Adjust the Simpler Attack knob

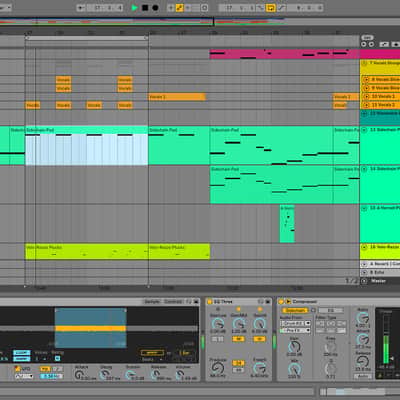tap(79, 375)
